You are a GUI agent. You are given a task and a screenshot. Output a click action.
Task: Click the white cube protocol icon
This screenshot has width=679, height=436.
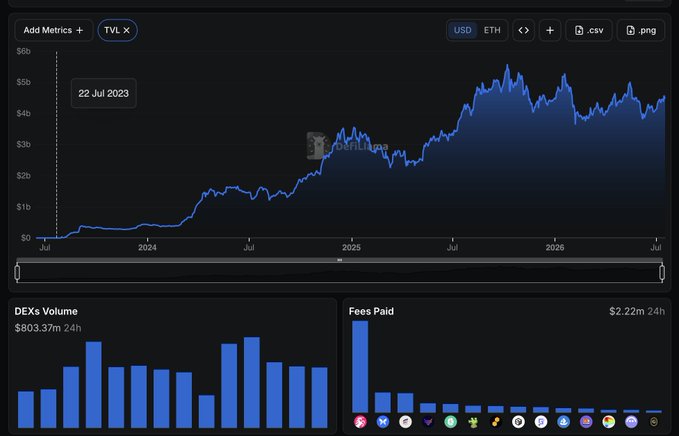(518, 421)
